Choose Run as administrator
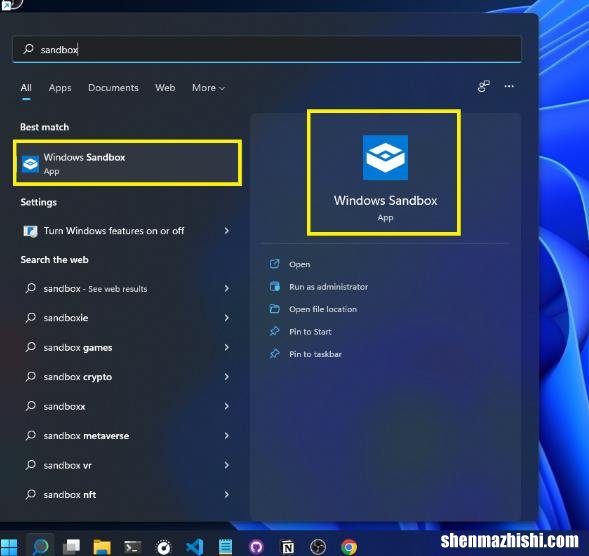 click(x=329, y=287)
